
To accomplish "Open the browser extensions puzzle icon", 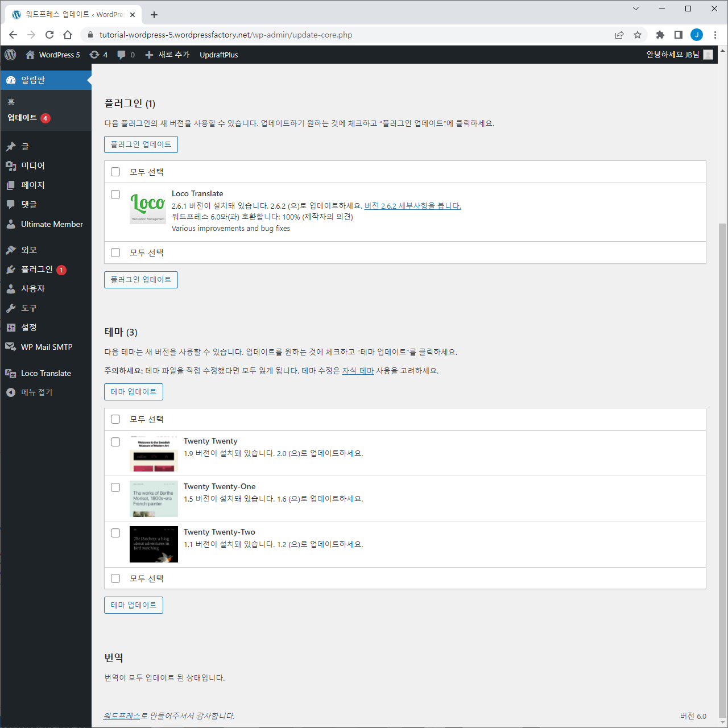I will [x=660, y=35].
